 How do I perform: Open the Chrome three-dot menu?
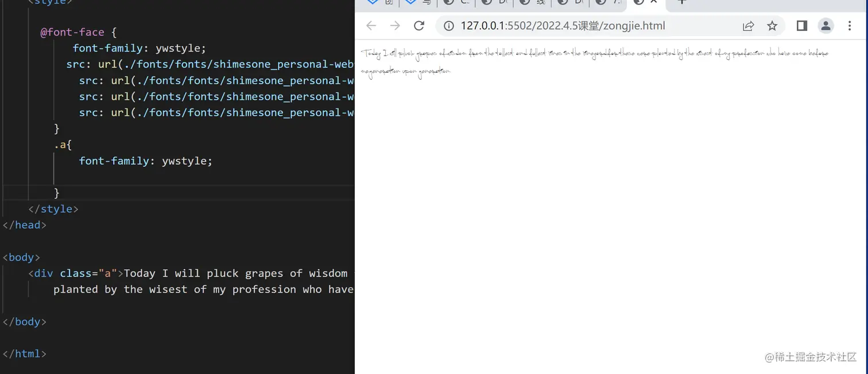tap(850, 26)
